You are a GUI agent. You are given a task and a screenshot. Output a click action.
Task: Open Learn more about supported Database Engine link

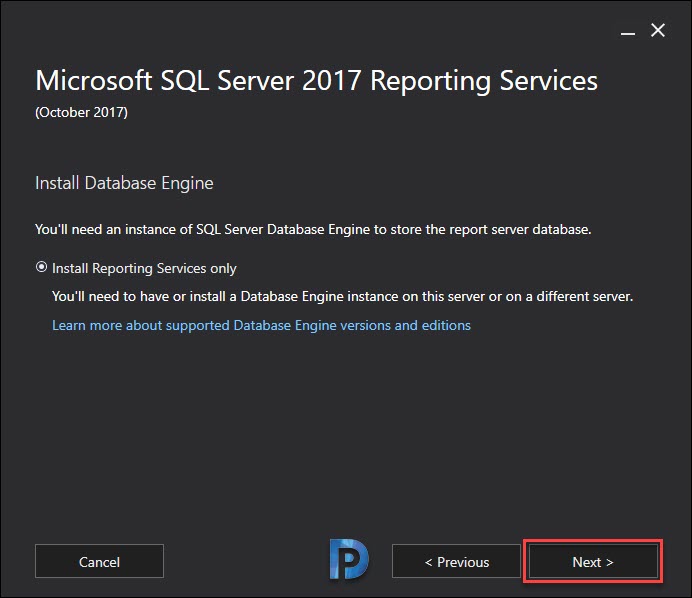tap(261, 325)
